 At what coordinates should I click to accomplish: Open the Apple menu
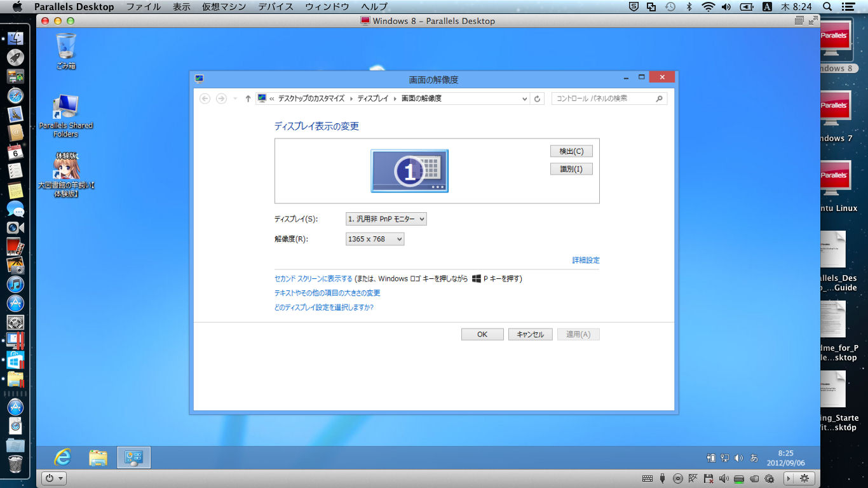point(17,6)
